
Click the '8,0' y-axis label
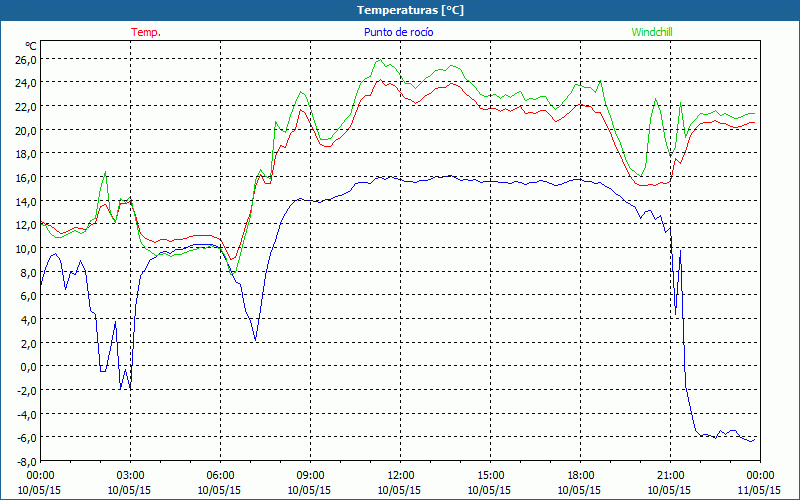click(29, 272)
